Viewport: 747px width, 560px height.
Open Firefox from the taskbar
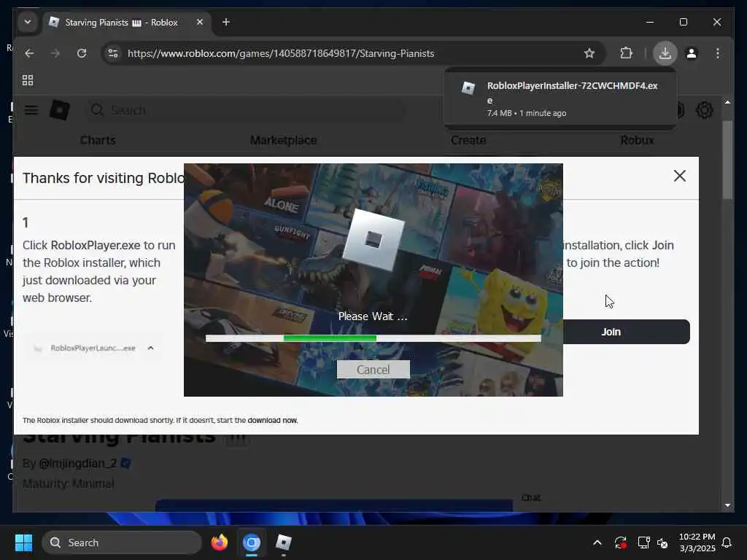click(x=220, y=542)
